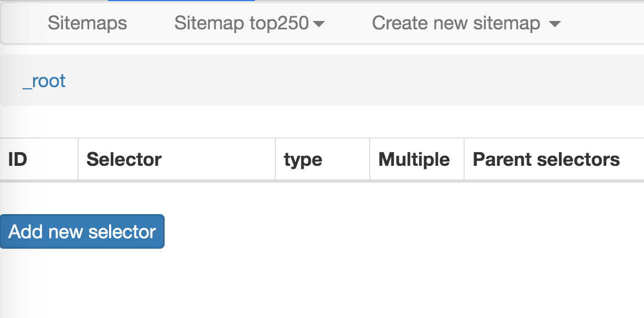This screenshot has height=318, width=644.
Task: Open the Sitemap top250 menu
Action: click(242, 23)
